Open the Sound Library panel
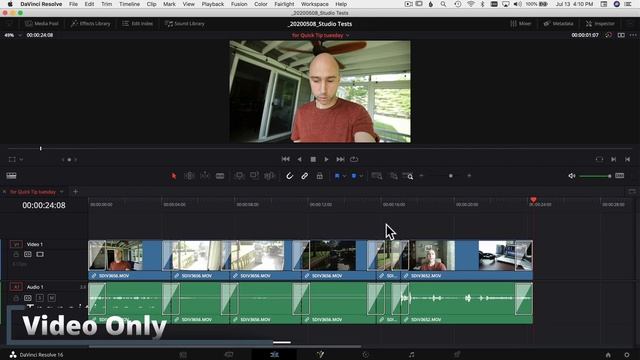The width and height of the screenshot is (640, 360). coord(184,24)
